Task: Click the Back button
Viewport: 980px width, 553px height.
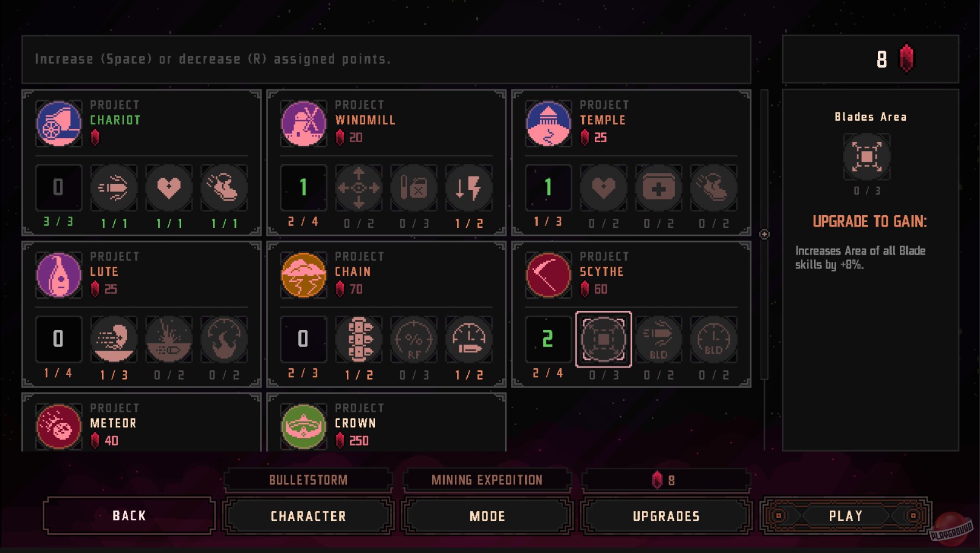Action: [x=129, y=516]
